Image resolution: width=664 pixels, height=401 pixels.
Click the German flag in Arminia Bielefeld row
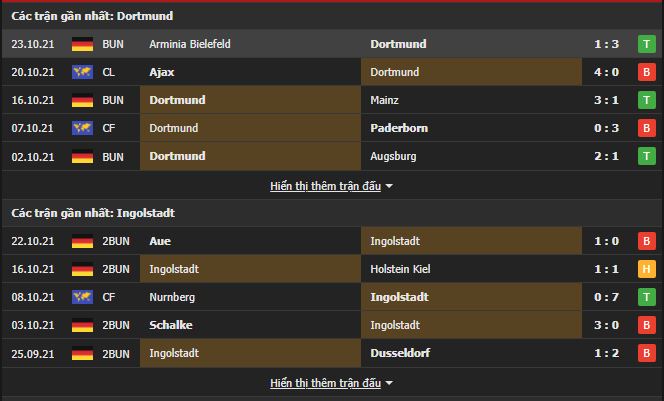81,44
